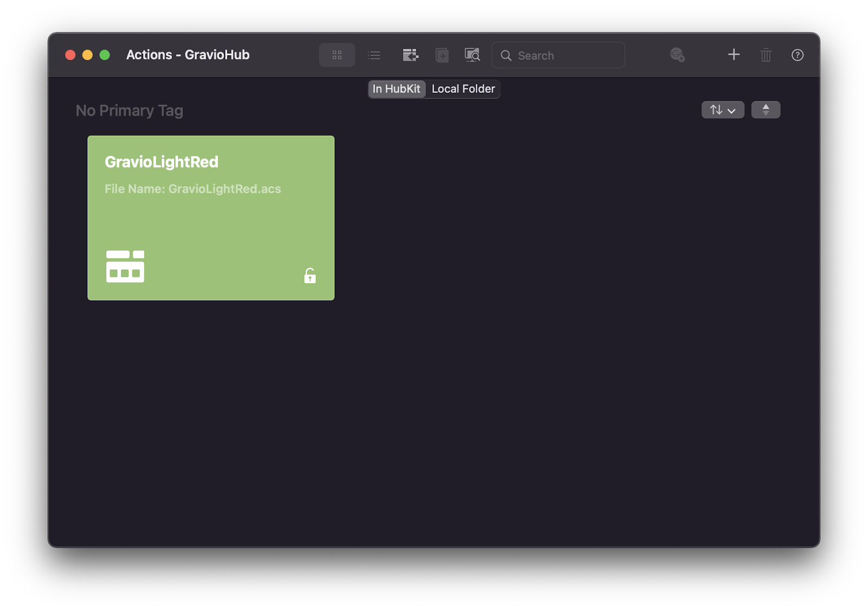Create a new action file

(442, 55)
